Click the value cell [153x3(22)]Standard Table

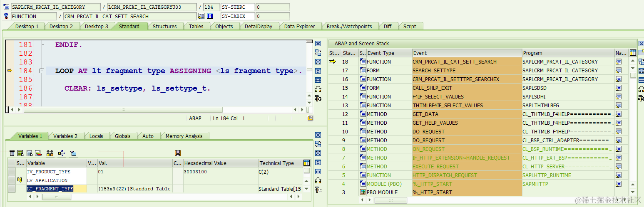click(134, 189)
